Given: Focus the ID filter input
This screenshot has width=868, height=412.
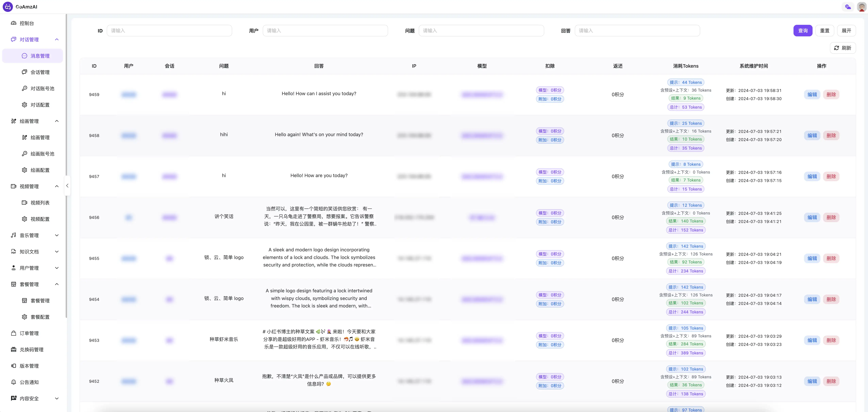Looking at the screenshot, I should (169, 31).
